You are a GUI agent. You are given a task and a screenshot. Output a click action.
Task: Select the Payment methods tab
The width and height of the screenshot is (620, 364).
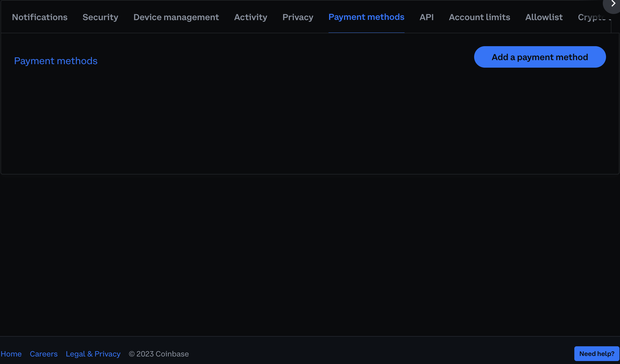tap(366, 17)
